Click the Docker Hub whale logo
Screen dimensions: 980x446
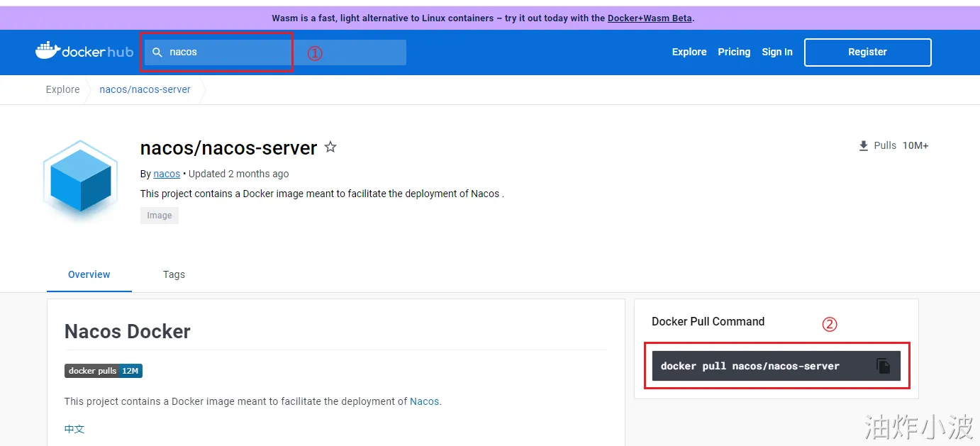[x=84, y=52]
